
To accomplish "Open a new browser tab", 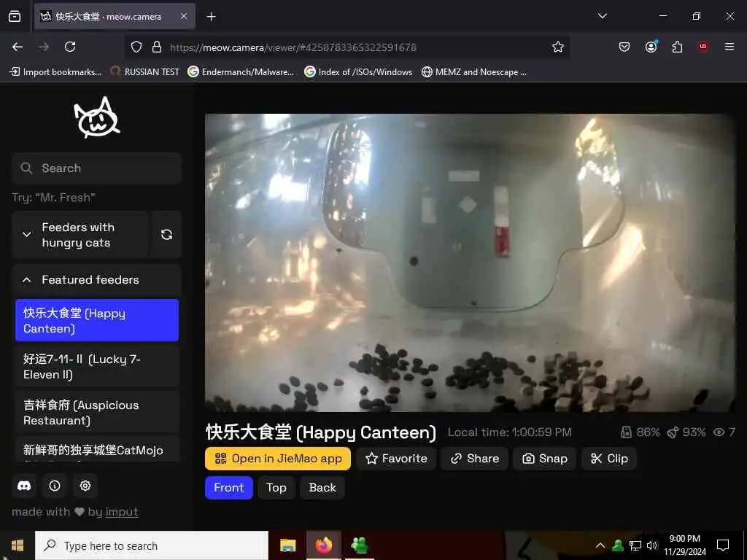I will pyautogui.click(x=211, y=17).
